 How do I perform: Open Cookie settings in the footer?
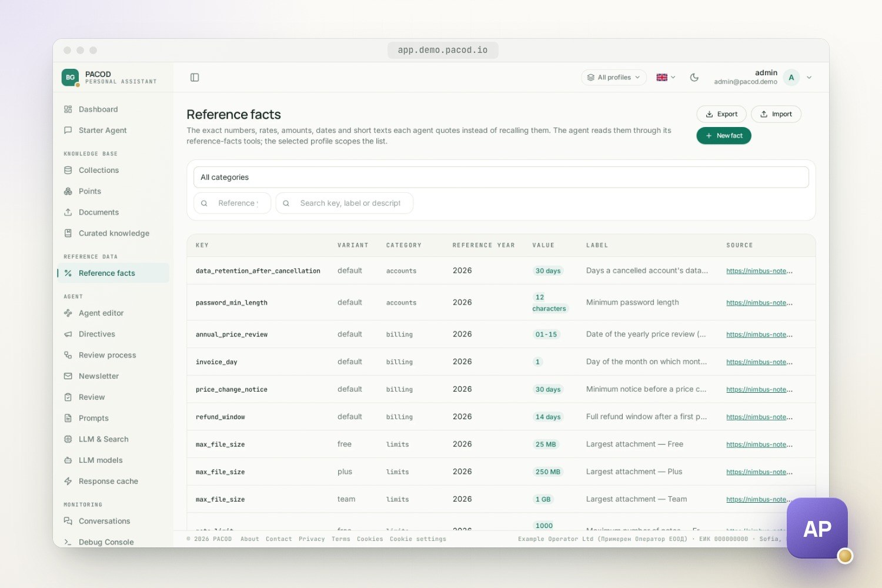click(x=418, y=539)
